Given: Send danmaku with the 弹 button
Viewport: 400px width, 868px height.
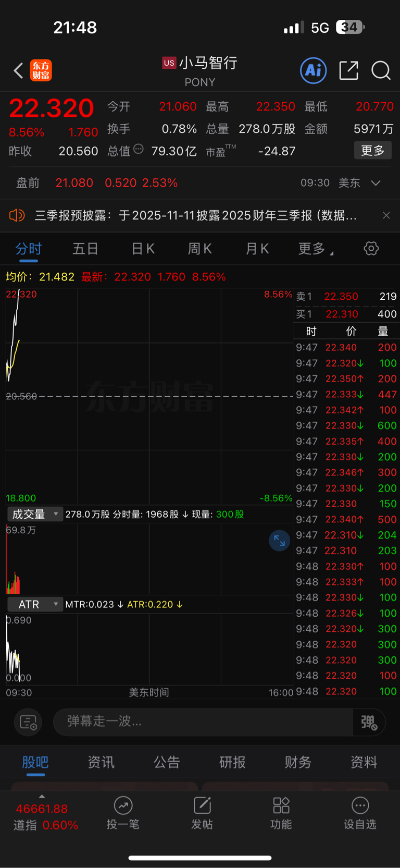Looking at the screenshot, I should [369, 722].
